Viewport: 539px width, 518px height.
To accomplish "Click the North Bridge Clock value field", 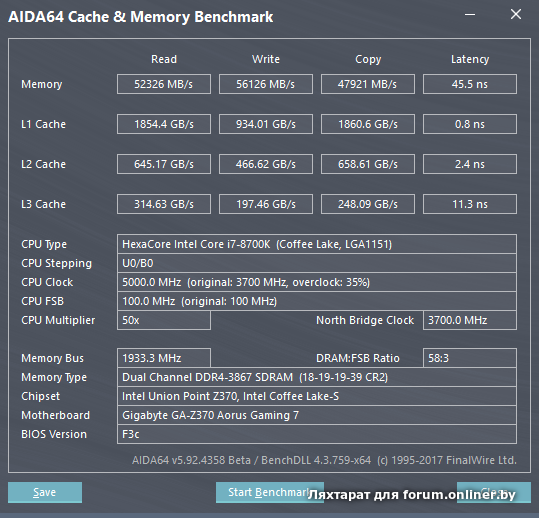I will tap(470, 320).
